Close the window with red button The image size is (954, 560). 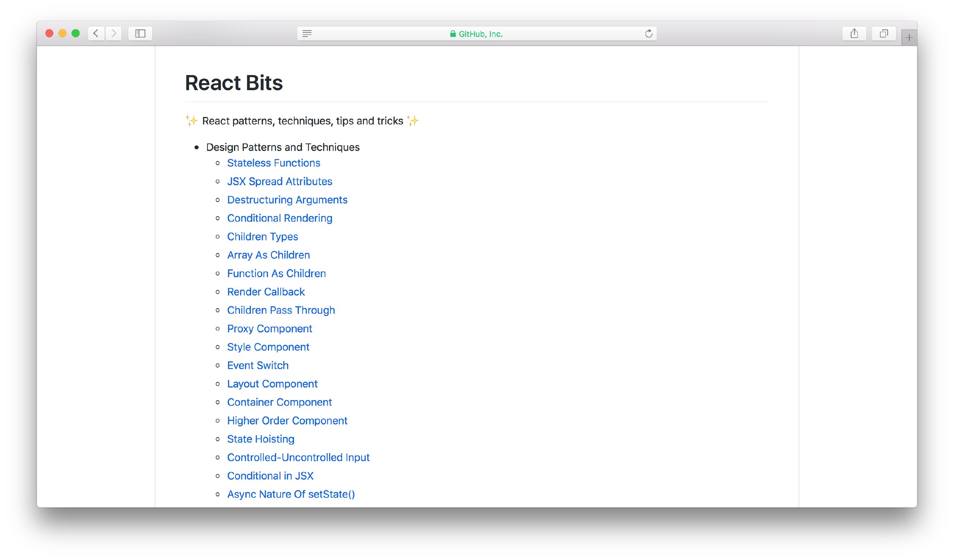click(x=49, y=33)
